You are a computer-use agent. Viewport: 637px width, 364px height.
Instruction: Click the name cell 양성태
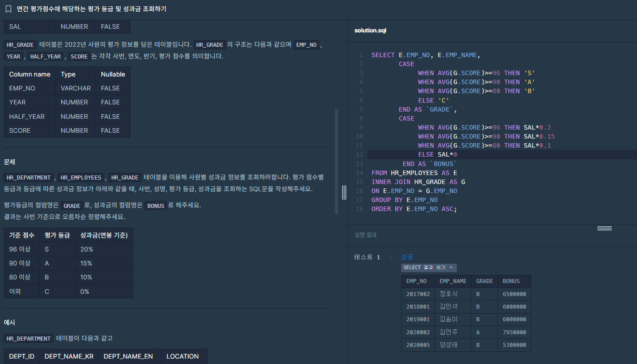tap(453, 345)
